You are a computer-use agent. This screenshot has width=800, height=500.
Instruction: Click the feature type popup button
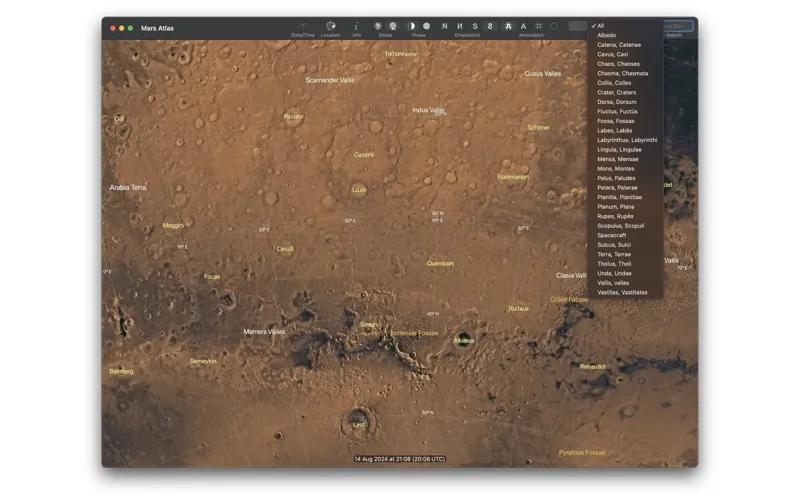(x=578, y=26)
